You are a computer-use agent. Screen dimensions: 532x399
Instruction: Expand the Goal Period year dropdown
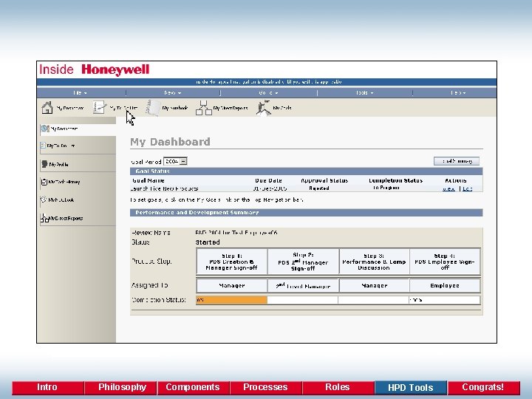[183, 162]
